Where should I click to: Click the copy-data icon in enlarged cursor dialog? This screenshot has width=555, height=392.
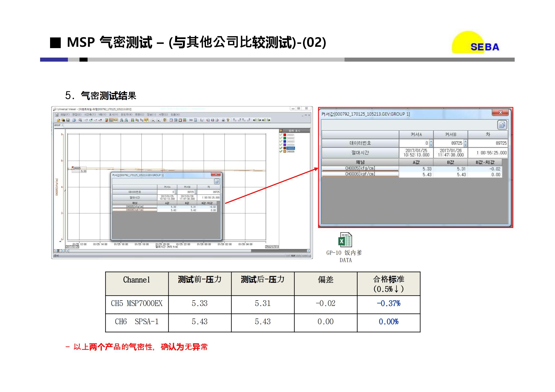(x=502, y=125)
